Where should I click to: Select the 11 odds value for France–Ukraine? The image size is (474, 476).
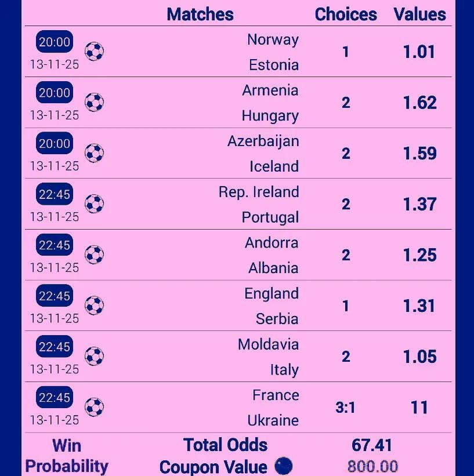[419, 408]
